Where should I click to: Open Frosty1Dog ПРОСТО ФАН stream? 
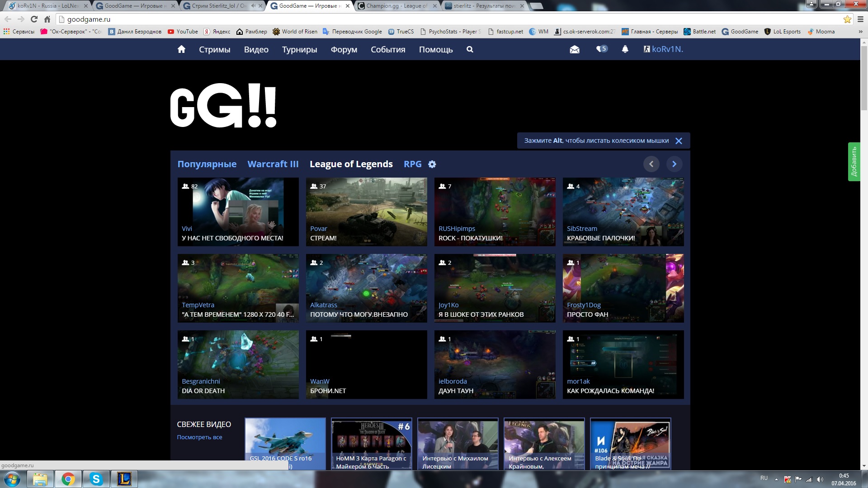click(x=623, y=288)
